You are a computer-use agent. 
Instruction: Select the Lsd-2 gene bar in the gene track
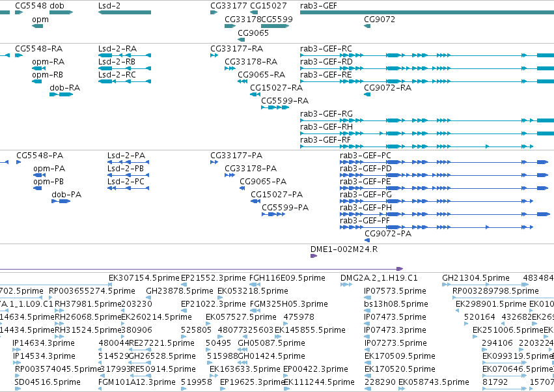(x=125, y=12)
